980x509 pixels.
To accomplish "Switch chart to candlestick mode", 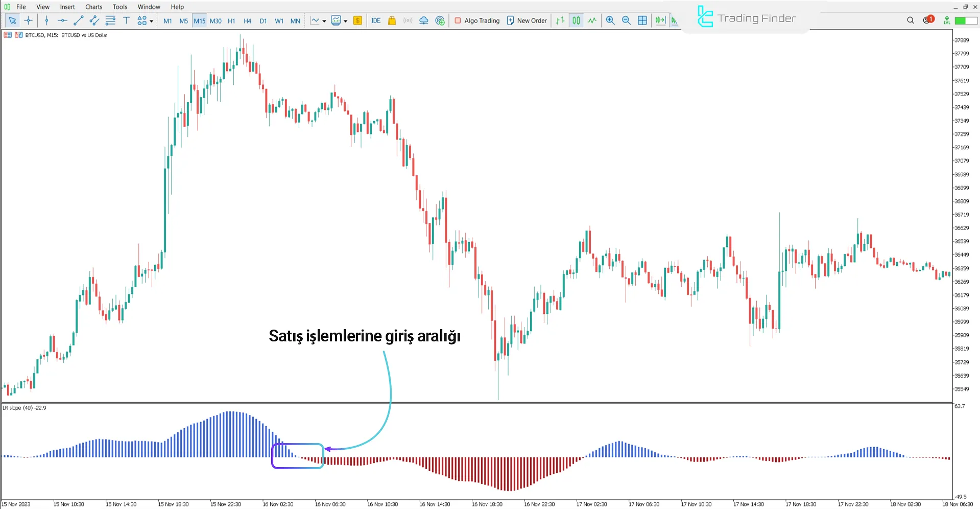I will click(x=576, y=20).
